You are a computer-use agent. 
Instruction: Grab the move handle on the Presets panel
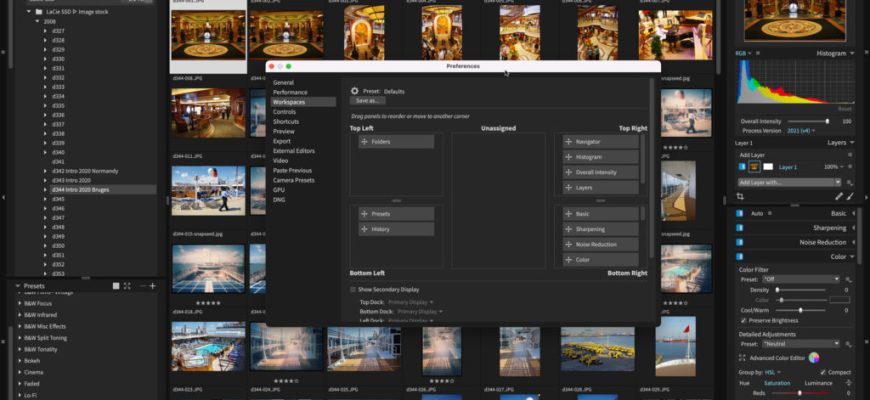click(364, 214)
